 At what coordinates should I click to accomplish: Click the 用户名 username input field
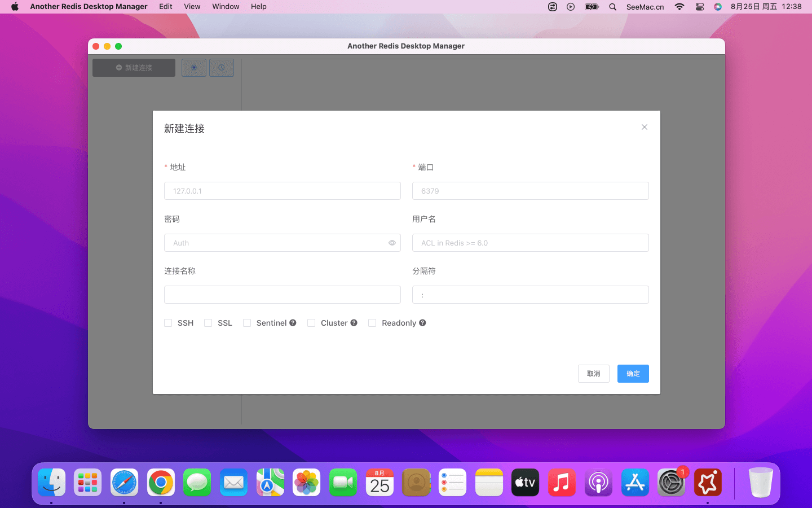(x=531, y=243)
